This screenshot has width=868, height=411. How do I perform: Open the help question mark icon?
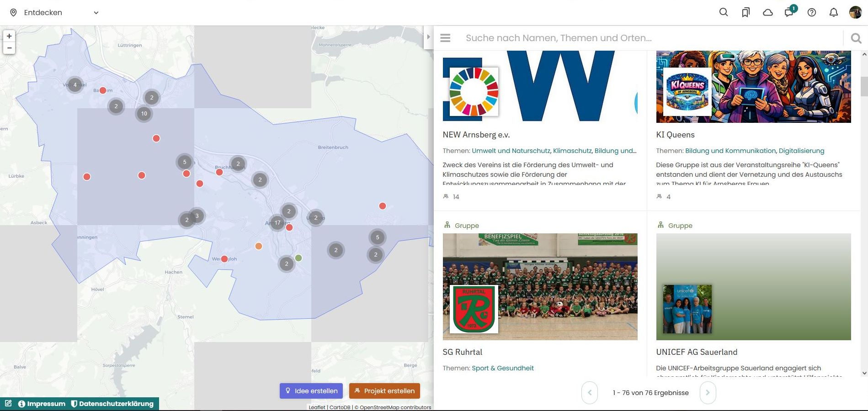pyautogui.click(x=812, y=12)
